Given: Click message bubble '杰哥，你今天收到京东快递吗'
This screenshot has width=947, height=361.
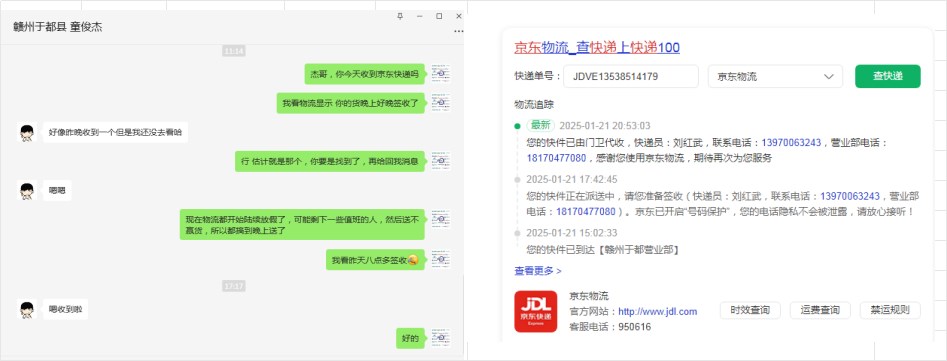Looking at the screenshot, I should (x=365, y=74).
